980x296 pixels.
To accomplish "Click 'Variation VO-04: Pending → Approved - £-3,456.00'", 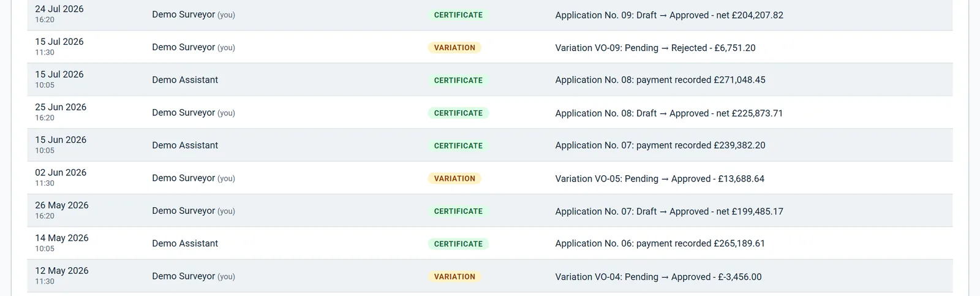I will tap(658, 276).
